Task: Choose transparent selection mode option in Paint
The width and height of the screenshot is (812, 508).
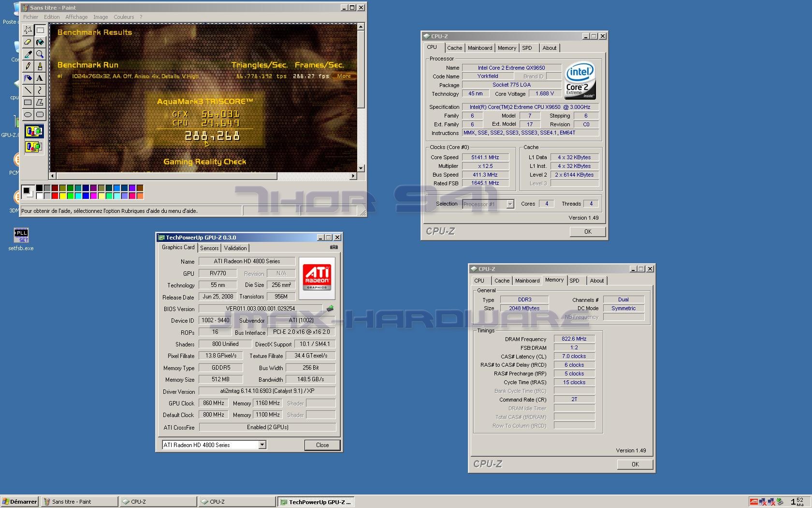Action: 34,146
